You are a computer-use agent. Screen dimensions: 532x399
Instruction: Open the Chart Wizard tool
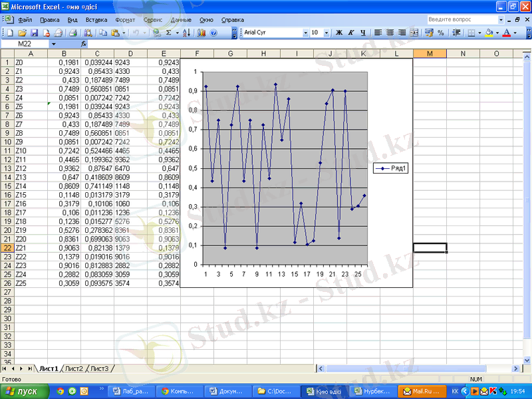pos(201,32)
